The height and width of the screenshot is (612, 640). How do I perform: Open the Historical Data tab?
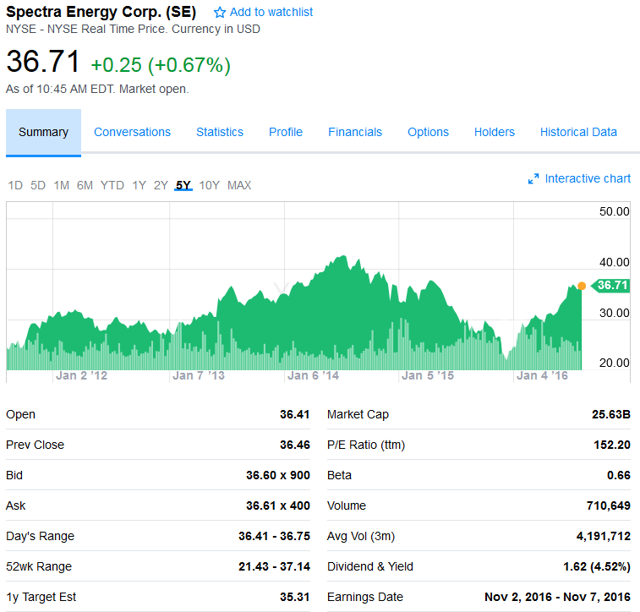click(578, 132)
